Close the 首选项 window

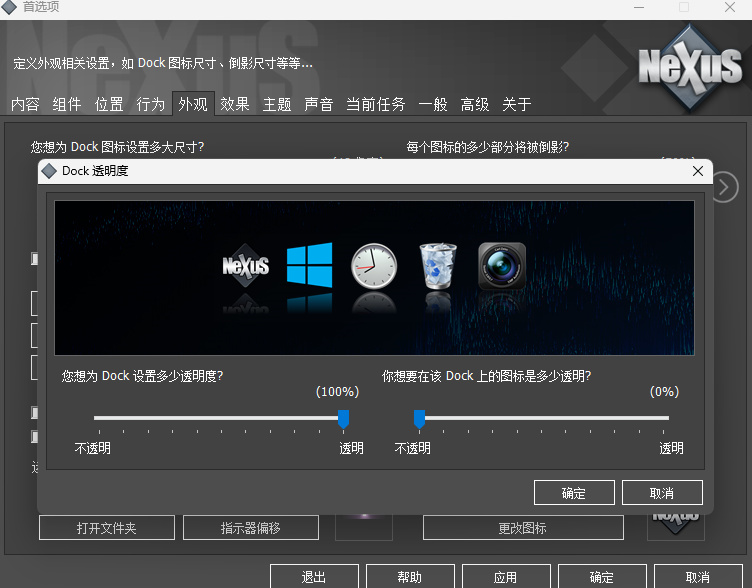pyautogui.click(x=730, y=7)
